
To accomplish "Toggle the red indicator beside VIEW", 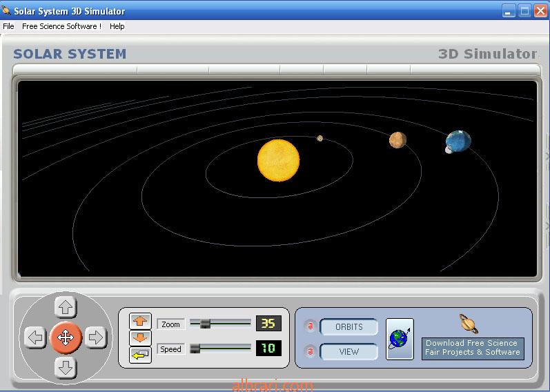I will (310, 351).
